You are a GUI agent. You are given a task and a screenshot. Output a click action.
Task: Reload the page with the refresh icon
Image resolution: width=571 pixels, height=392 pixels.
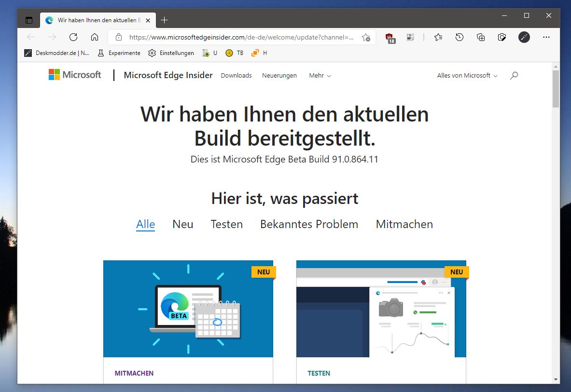click(x=73, y=37)
